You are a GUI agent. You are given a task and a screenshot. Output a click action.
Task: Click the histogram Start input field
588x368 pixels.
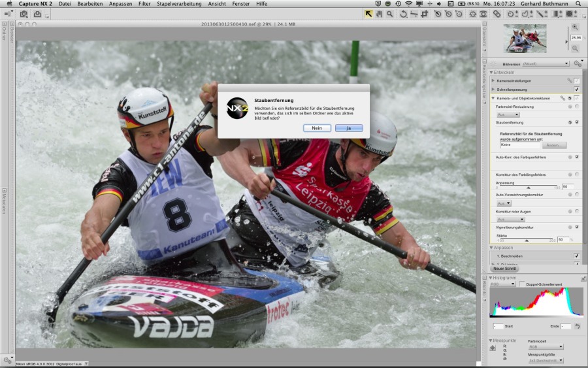[x=498, y=326]
